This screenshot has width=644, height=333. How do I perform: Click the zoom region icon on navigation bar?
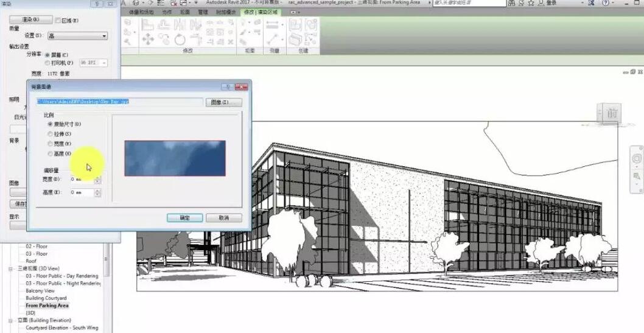point(637,176)
